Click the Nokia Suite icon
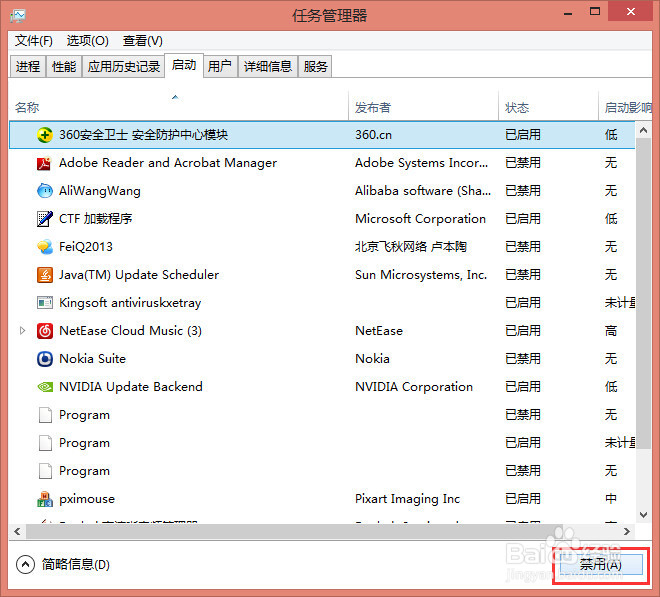 45,359
